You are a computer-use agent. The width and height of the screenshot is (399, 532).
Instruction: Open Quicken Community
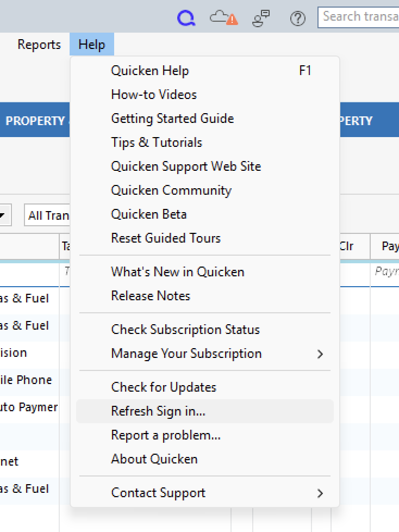(205, 190)
